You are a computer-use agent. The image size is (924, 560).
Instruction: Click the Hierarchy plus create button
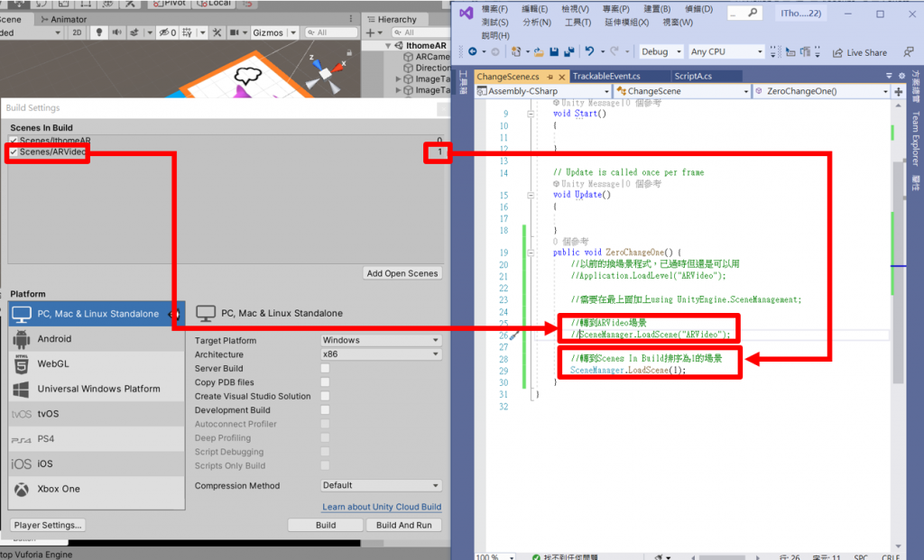[370, 32]
